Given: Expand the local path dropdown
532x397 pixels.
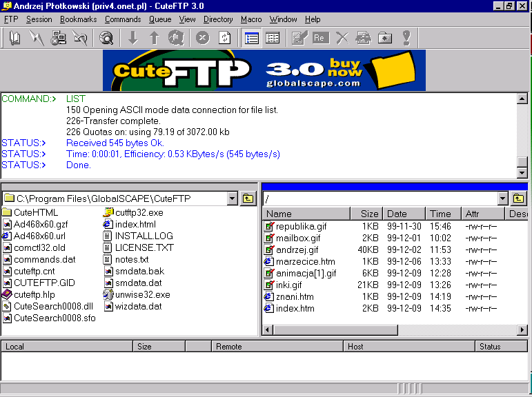Looking at the screenshot, I should point(232,198).
